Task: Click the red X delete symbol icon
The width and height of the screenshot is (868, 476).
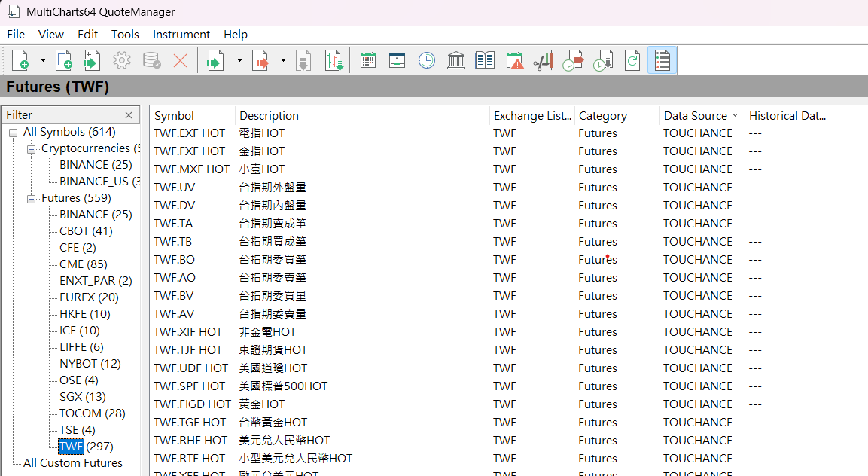Action: (x=180, y=60)
